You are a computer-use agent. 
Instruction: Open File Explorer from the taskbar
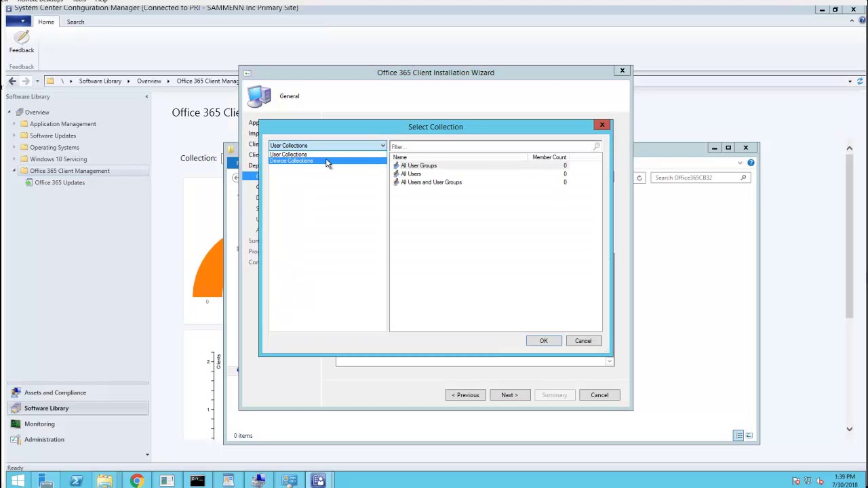[105, 481]
